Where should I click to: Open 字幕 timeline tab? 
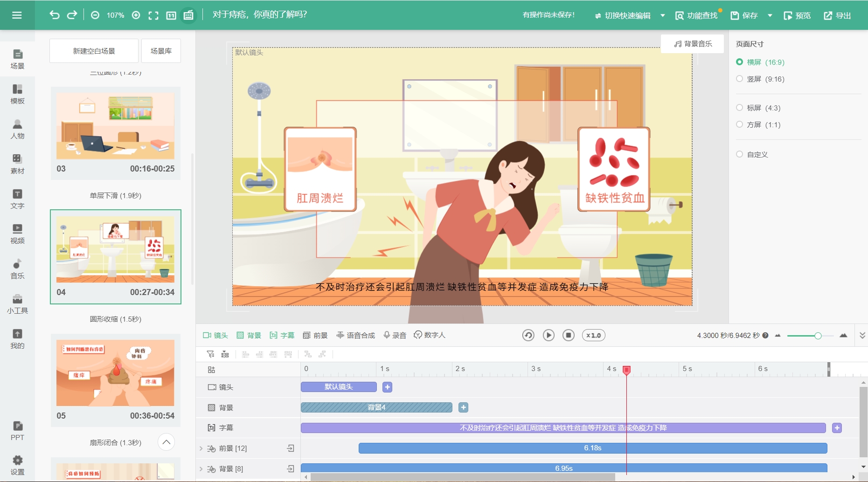[282, 335]
